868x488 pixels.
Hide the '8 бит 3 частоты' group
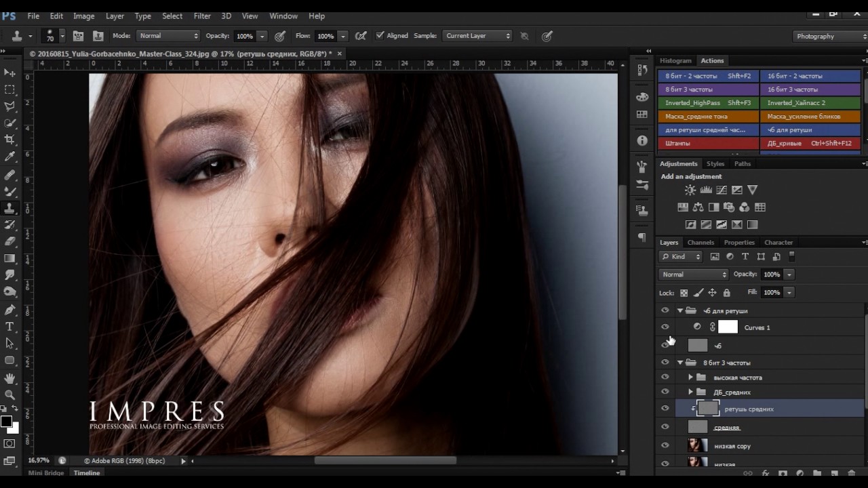point(665,363)
